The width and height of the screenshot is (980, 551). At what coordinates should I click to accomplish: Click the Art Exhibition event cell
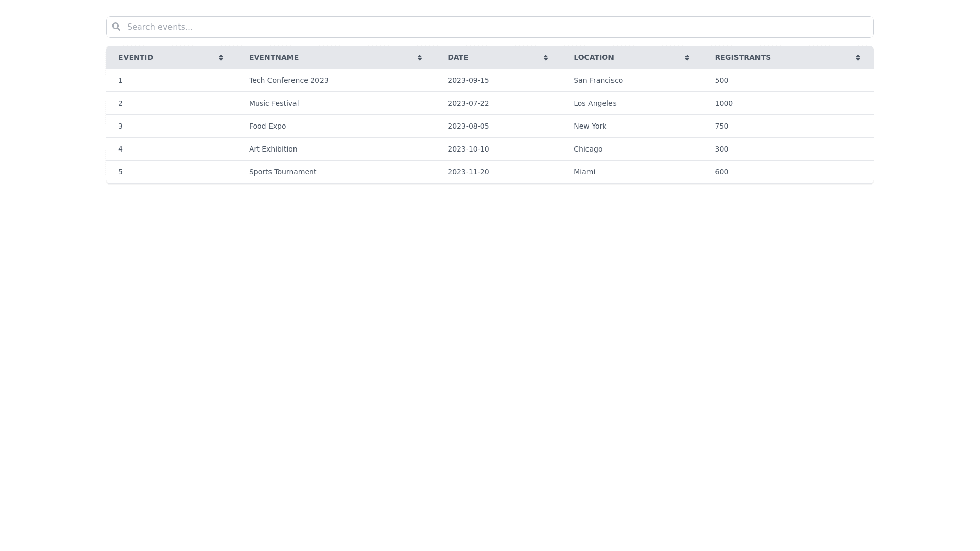(x=273, y=149)
